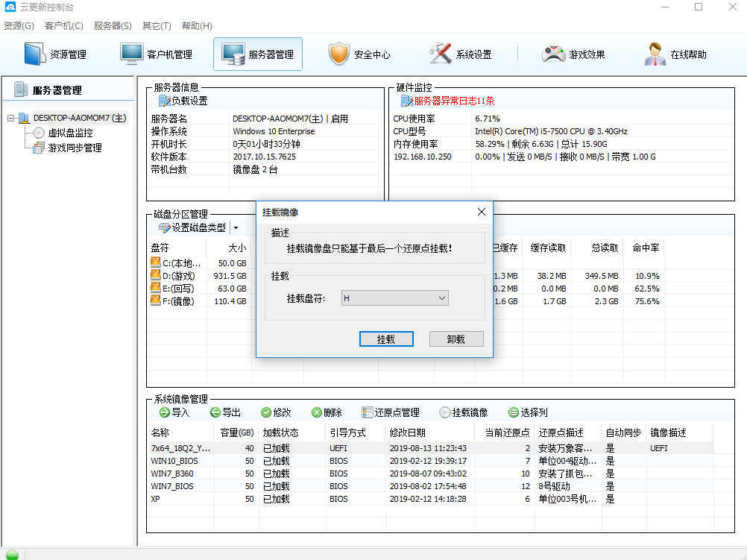This screenshot has height=560, width=747.
Task: Open the 帮助(H) menu
Action: click(x=197, y=26)
